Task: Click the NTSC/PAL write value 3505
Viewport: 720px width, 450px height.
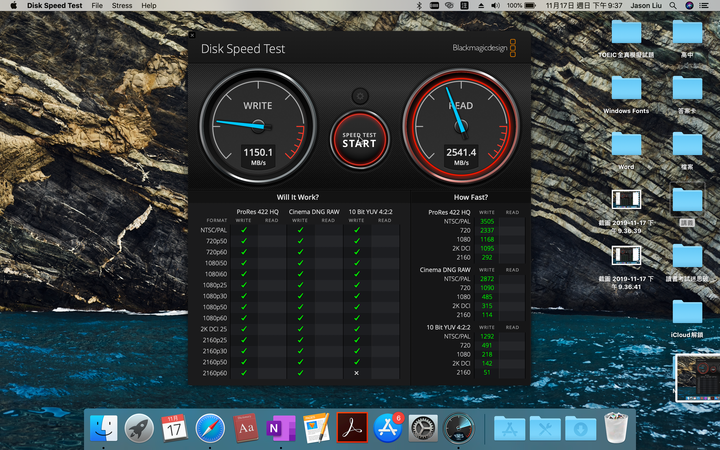Action: click(487, 221)
